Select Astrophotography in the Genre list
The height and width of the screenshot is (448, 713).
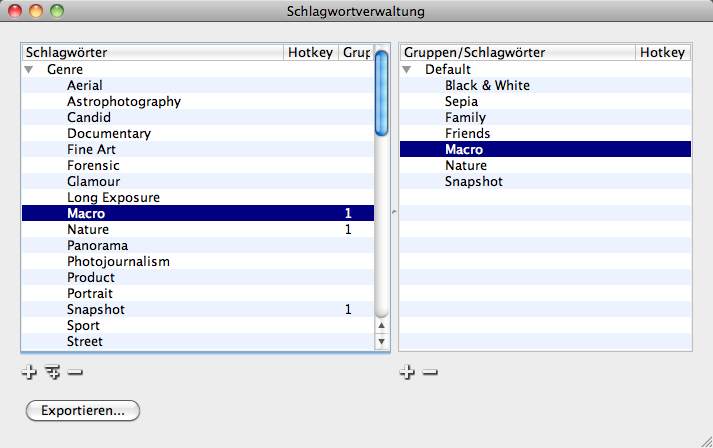click(x=124, y=102)
